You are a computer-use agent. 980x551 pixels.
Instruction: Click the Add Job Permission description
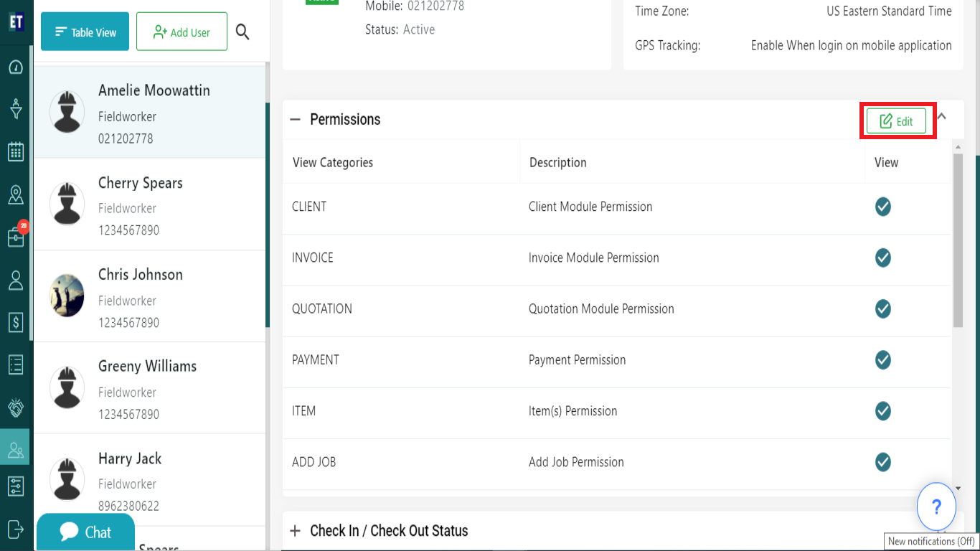[x=576, y=462]
